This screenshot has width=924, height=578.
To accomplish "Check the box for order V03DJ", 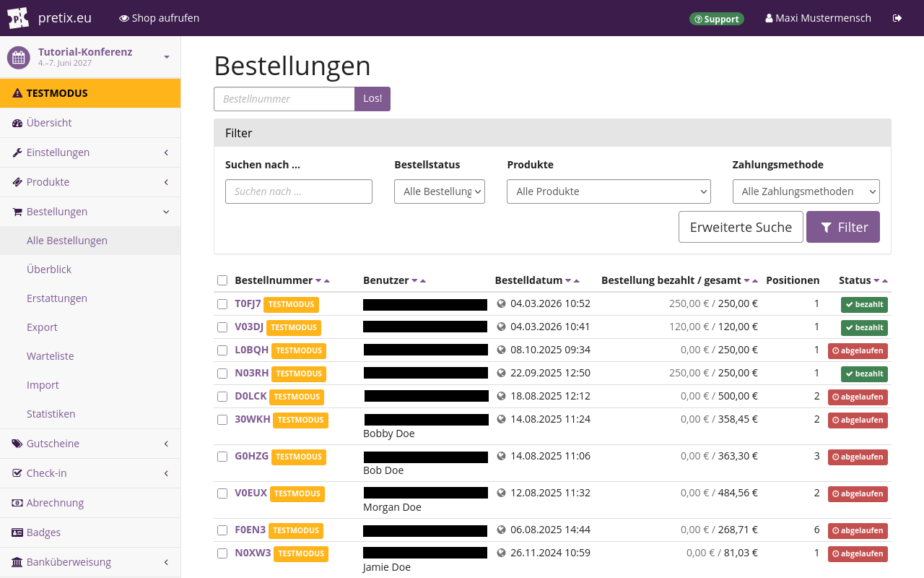I will coord(222,327).
